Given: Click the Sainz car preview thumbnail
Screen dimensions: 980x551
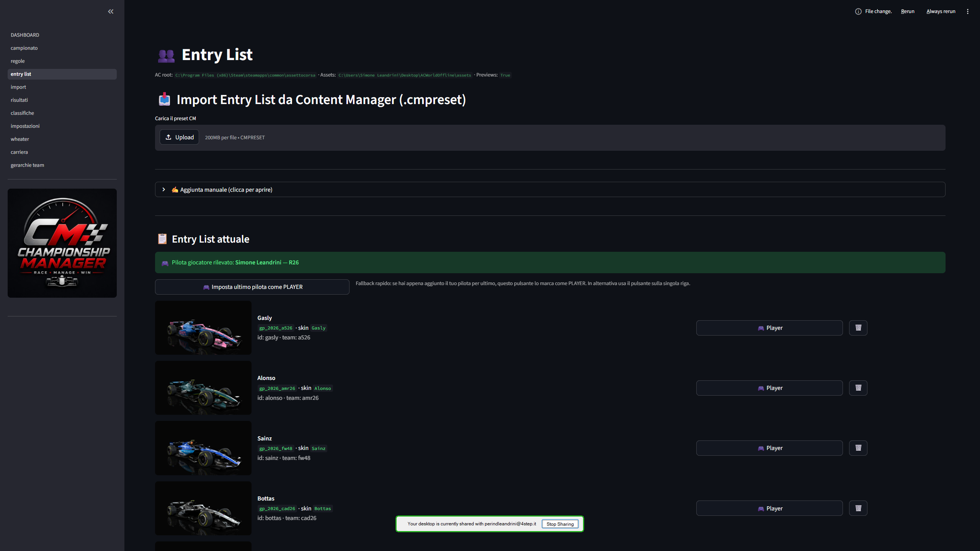Looking at the screenshot, I should pyautogui.click(x=203, y=448).
